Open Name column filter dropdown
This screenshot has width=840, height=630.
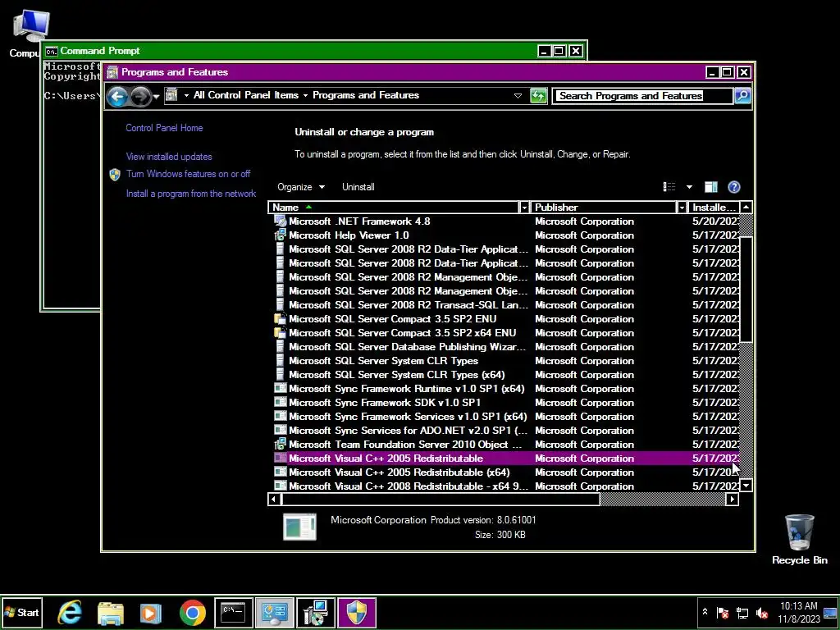click(x=524, y=208)
